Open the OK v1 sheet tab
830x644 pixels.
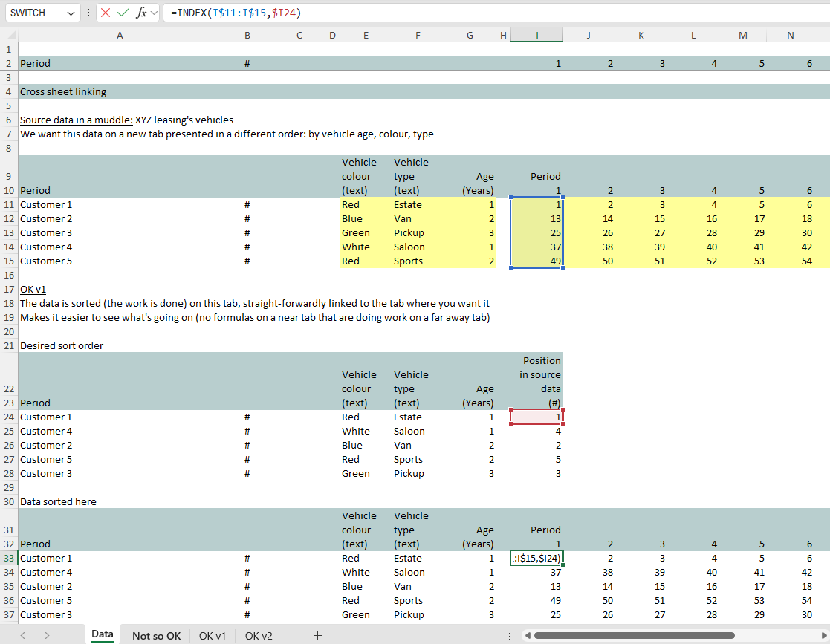coord(212,635)
